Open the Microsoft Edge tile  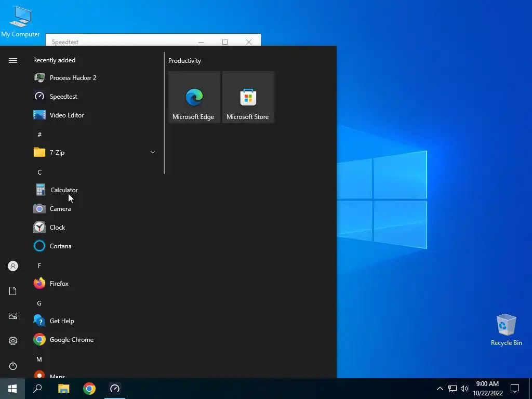coord(194,97)
